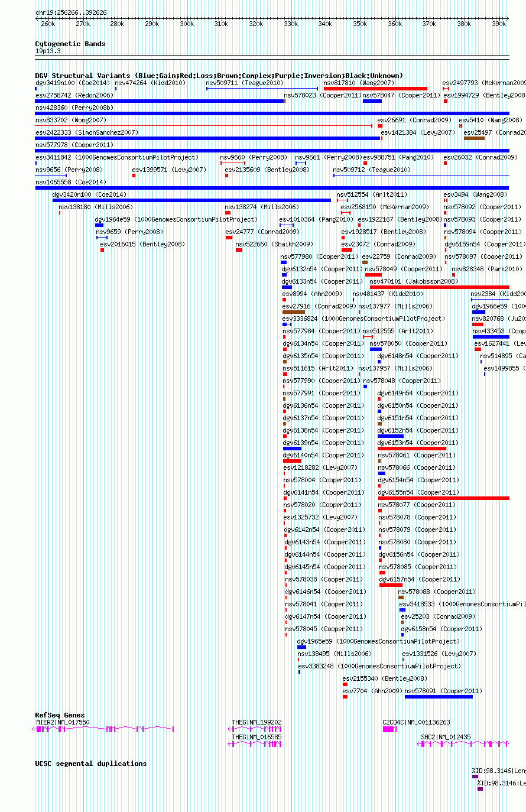The height and width of the screenshot is (812, 526).
Task: Click the first purple segmental duplication bar
Action: [475, 777]
